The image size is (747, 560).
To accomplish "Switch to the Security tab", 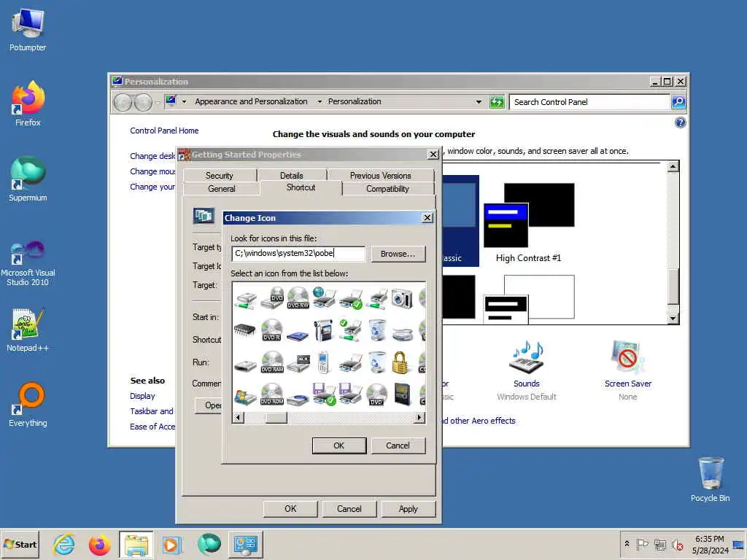I will point(219,175).
